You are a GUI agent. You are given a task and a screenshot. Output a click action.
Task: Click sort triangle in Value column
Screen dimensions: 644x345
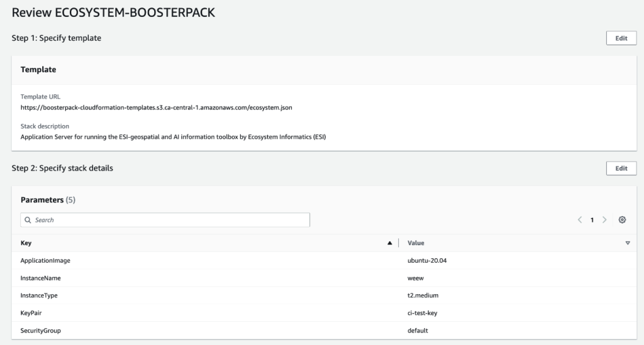coord(628,243)
